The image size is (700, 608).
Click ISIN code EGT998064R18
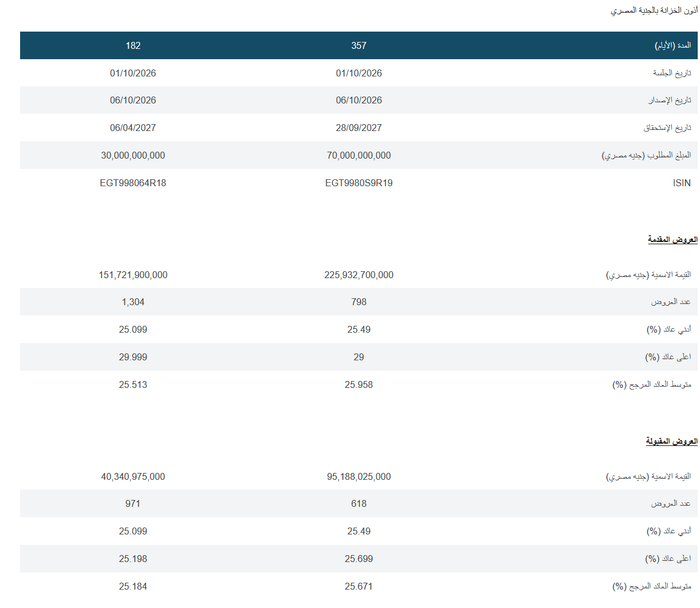pos(133,183)
